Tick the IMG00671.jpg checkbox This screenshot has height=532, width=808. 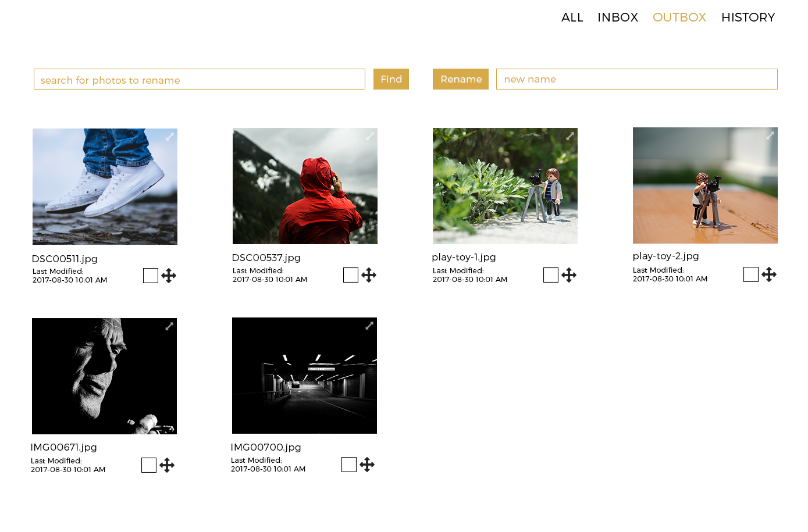click(x=149, y=465)
